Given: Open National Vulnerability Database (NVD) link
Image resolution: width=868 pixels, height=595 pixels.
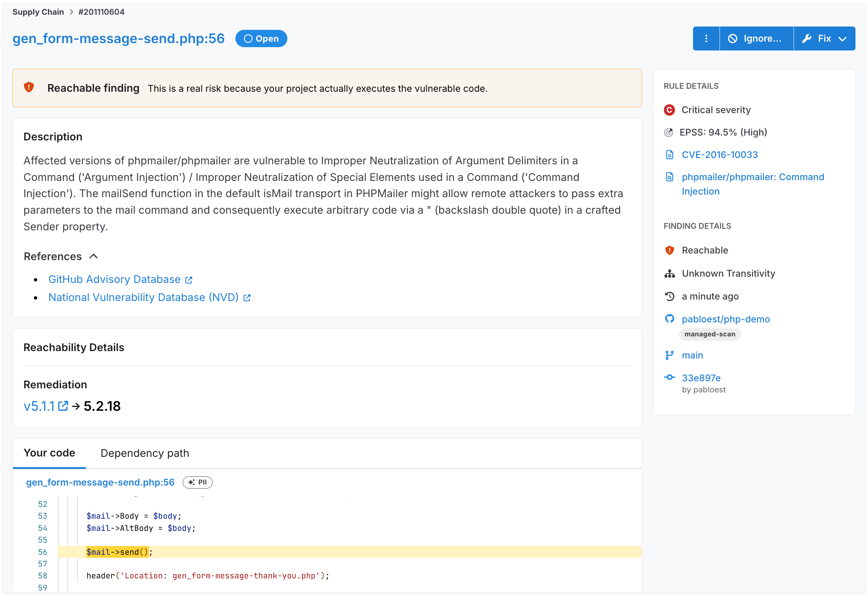Looking at the screenshot, I should click(143, 297).
